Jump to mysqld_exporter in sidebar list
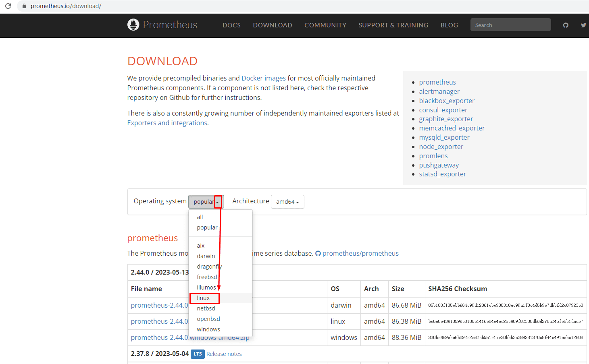 click(444, 137)
